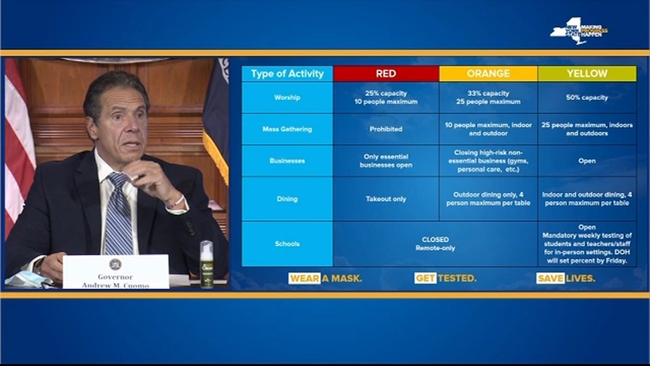Click the New York State logo
The height and width of the screenshot is (366, 650).
point(579,31)
